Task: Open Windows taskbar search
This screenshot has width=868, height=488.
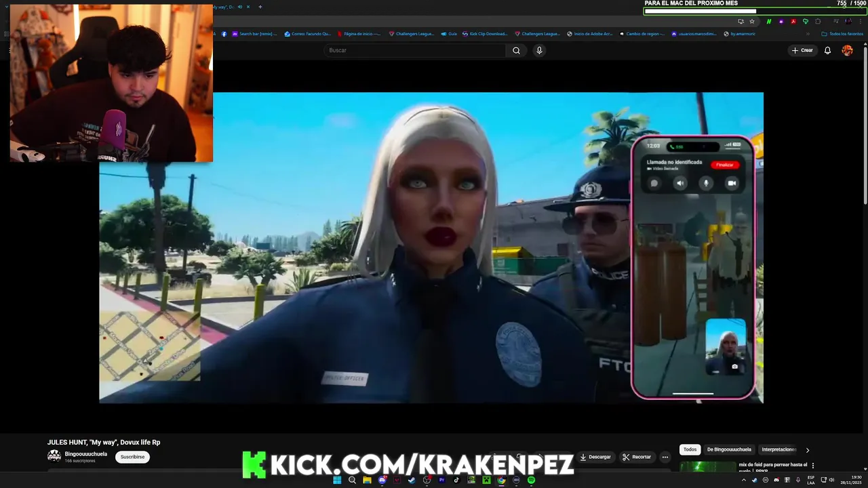Action: point(352,480)
